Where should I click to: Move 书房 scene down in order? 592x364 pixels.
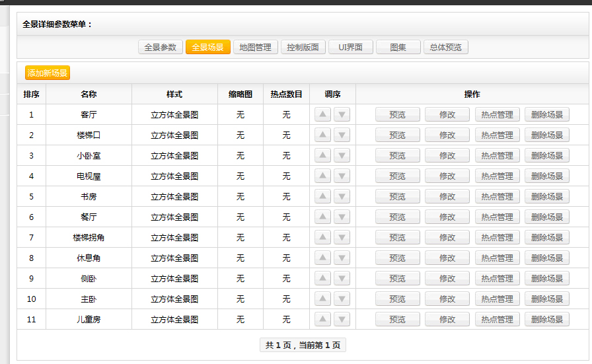click(342, 197)
